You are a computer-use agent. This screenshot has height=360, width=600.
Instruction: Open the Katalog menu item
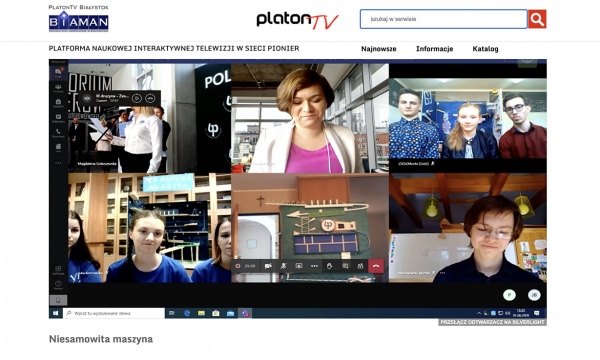pos(485,49)
